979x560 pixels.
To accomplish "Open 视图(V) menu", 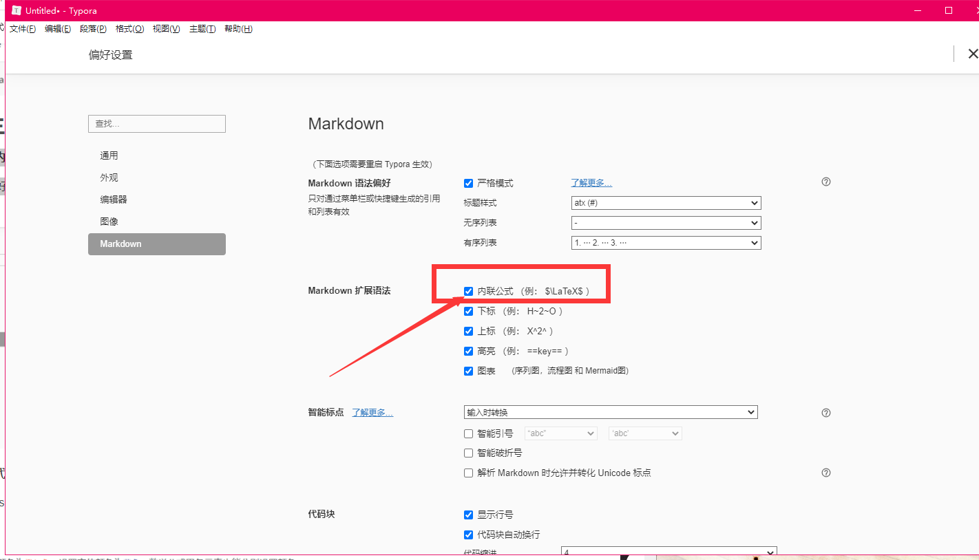I will 166,29.
